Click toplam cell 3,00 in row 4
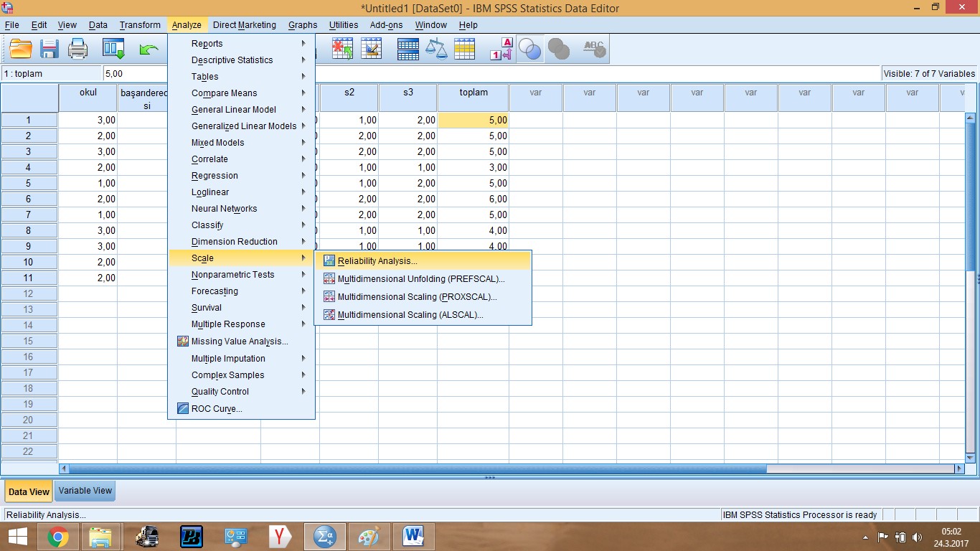Viewport: 980px width, 551px height. coord(473,167)
